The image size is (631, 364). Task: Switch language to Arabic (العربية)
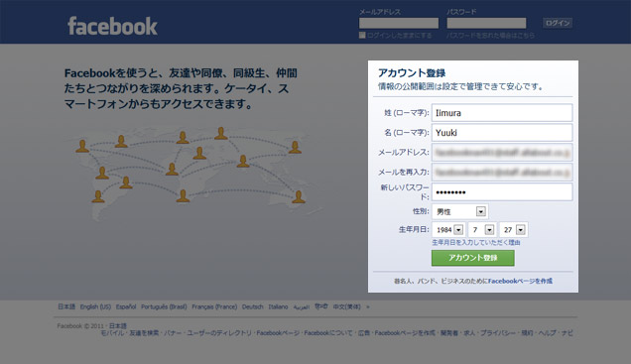[301, 306]
